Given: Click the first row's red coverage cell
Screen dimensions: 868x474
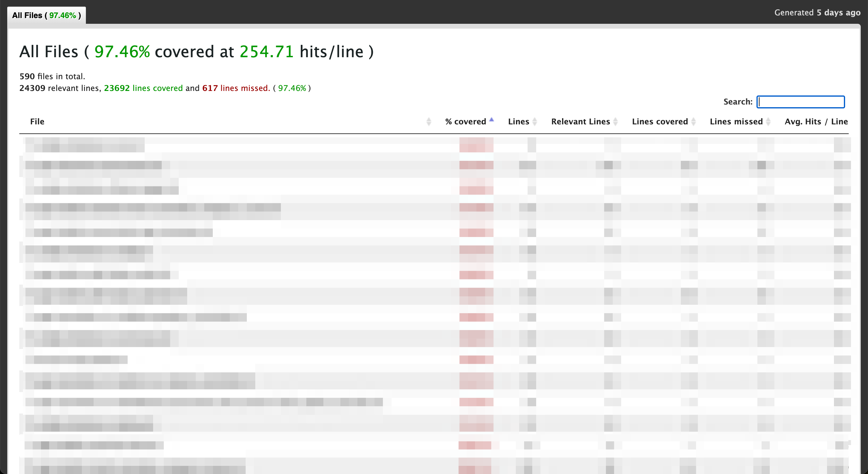Looking at the screenshot, I should (476, 145).
